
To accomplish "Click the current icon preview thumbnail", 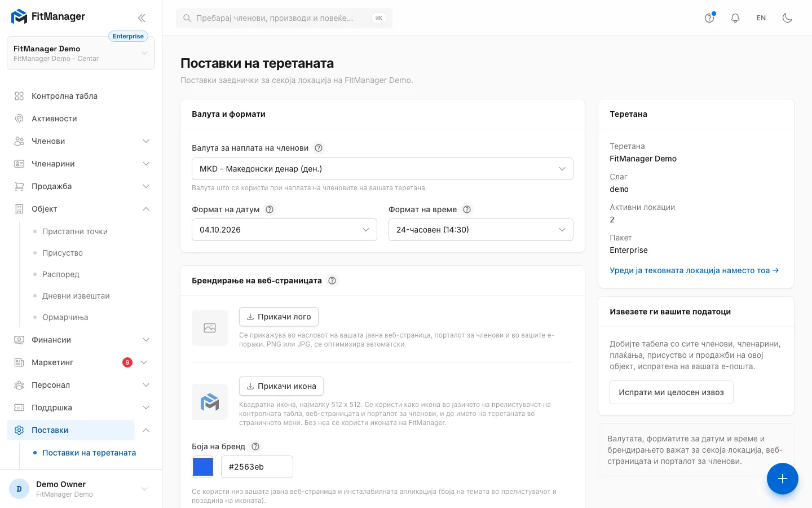I will point(210,402).
